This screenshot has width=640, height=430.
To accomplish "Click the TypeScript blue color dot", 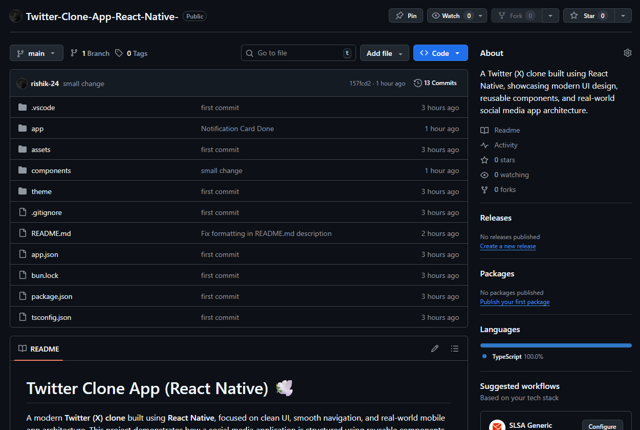I will click(484, 356).
